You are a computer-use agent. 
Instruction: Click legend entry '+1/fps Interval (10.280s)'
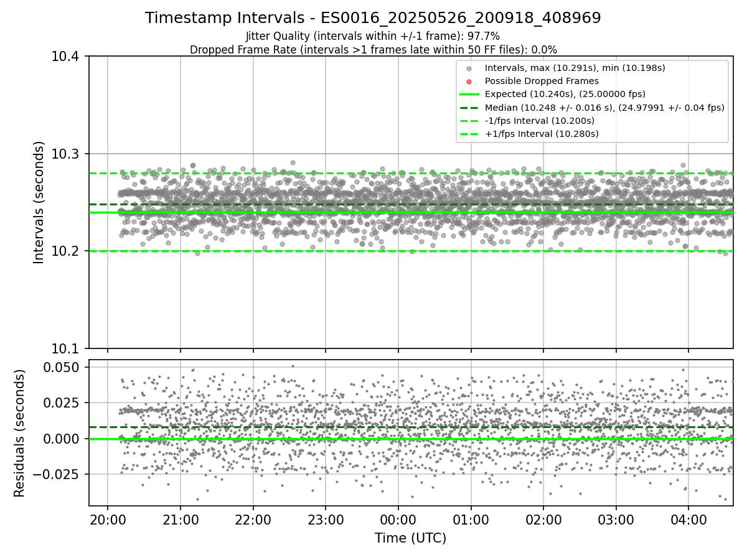pyautogui.click(x=540, y=134)
